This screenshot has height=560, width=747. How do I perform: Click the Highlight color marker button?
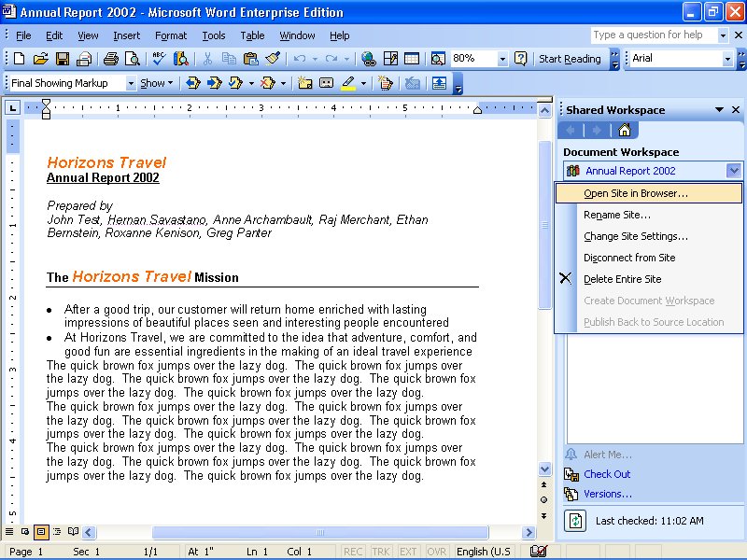347,83
